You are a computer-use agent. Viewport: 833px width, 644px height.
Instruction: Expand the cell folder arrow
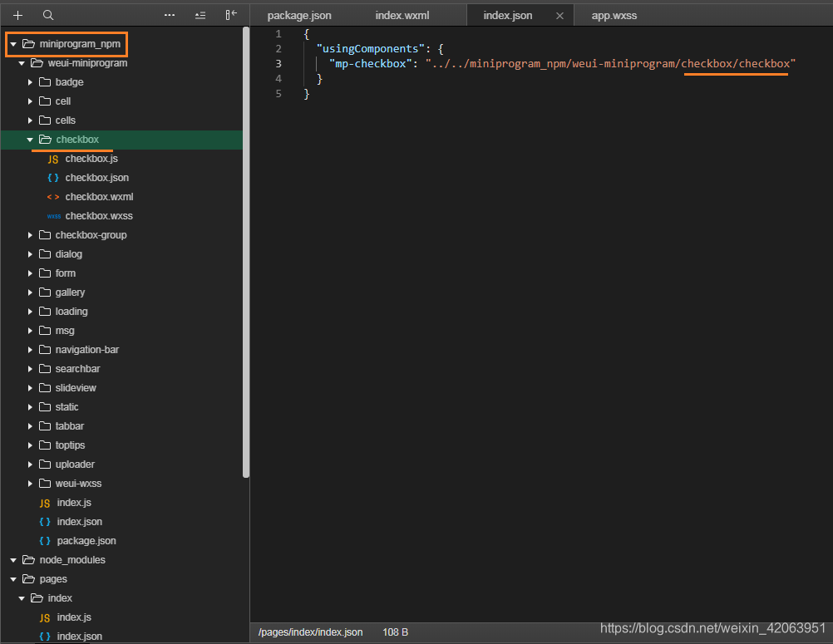[30, 101]
